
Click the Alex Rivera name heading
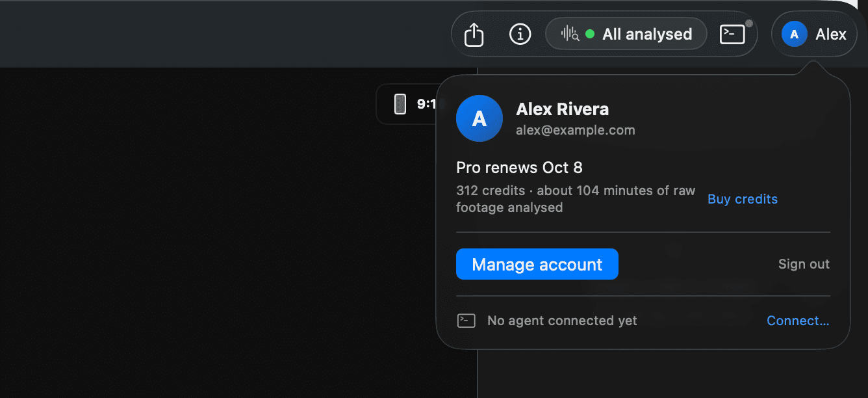point(563,109)
